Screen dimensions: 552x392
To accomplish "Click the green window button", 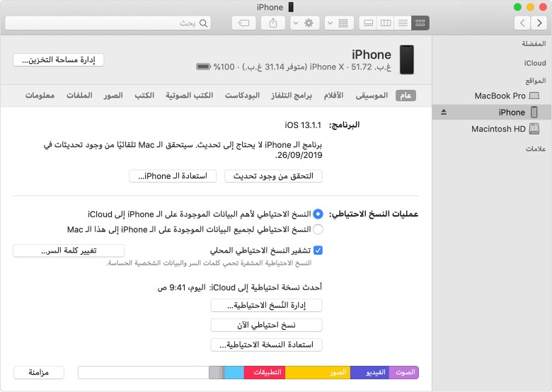I will (517, 7).
